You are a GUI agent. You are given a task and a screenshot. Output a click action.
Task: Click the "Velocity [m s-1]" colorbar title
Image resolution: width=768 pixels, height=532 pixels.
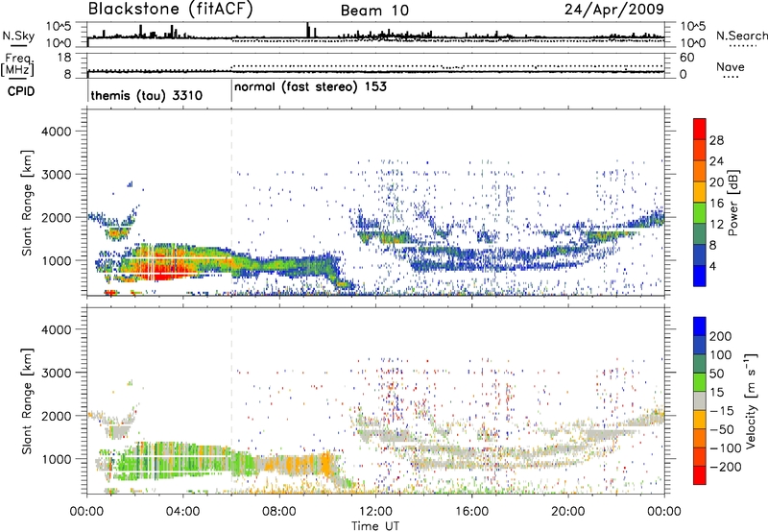[750, 400]
